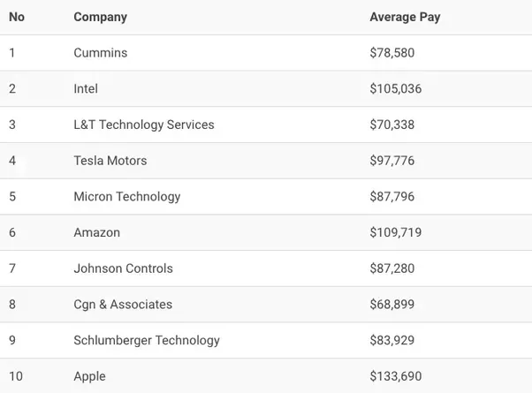Click the Tesla Motors entry

coord(110,161)
